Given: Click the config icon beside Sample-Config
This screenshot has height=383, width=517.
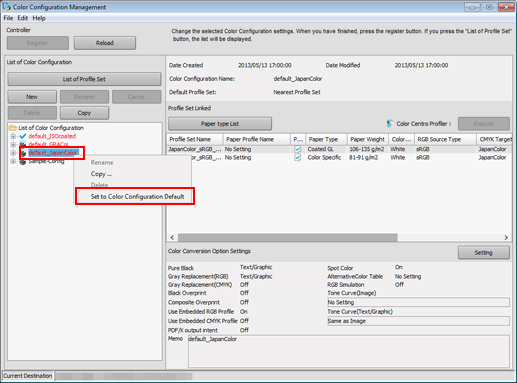Looking at the screenshot, I should click(23, 161).
